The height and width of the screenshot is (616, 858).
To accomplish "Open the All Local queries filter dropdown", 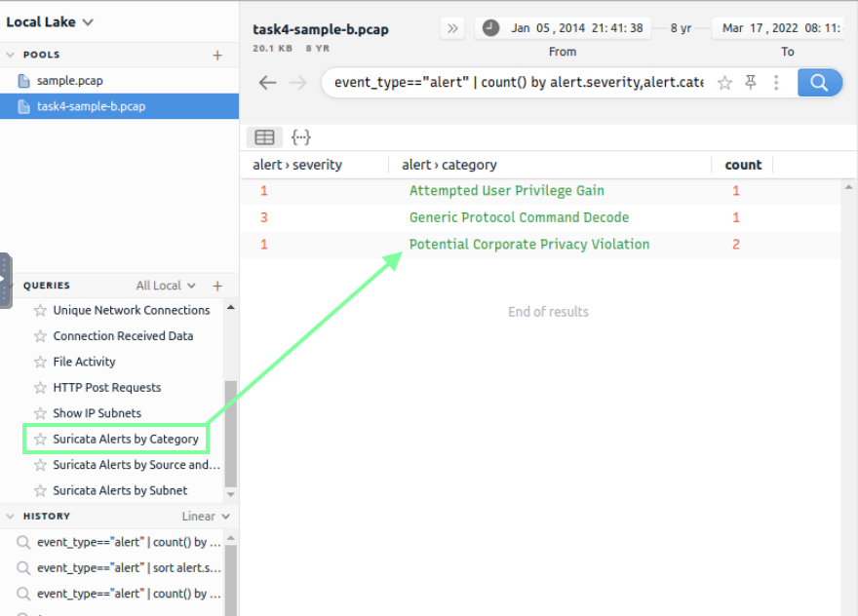I will point(166,286).
